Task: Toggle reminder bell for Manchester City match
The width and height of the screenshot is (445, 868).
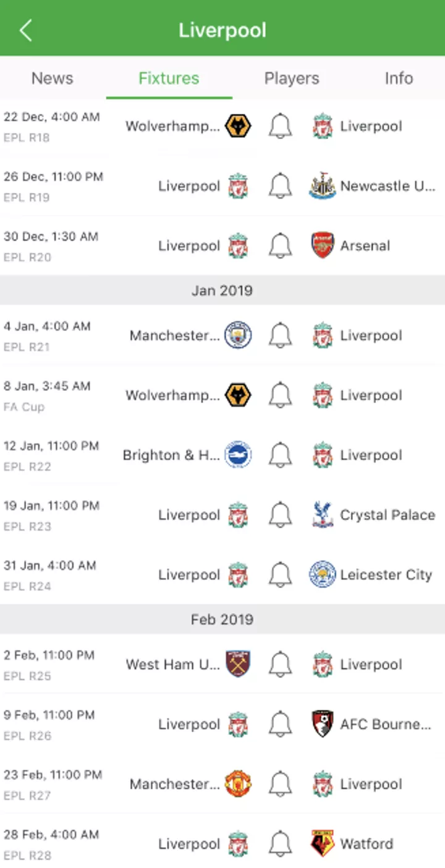Action: 280,336
